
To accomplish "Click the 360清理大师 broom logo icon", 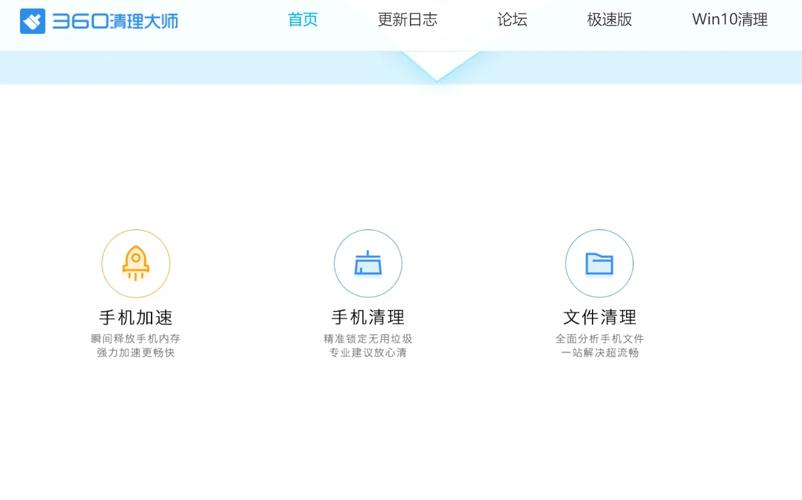I will (32, 21).
